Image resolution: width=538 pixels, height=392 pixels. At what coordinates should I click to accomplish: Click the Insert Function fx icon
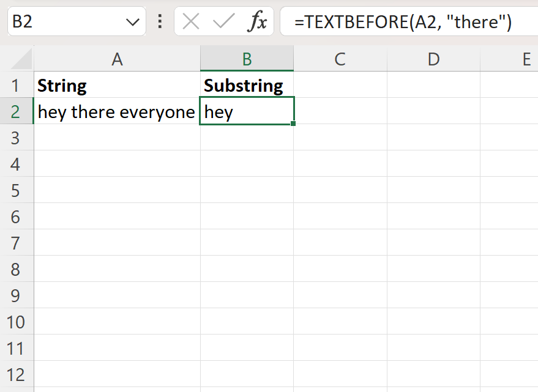tap(258, 21)
